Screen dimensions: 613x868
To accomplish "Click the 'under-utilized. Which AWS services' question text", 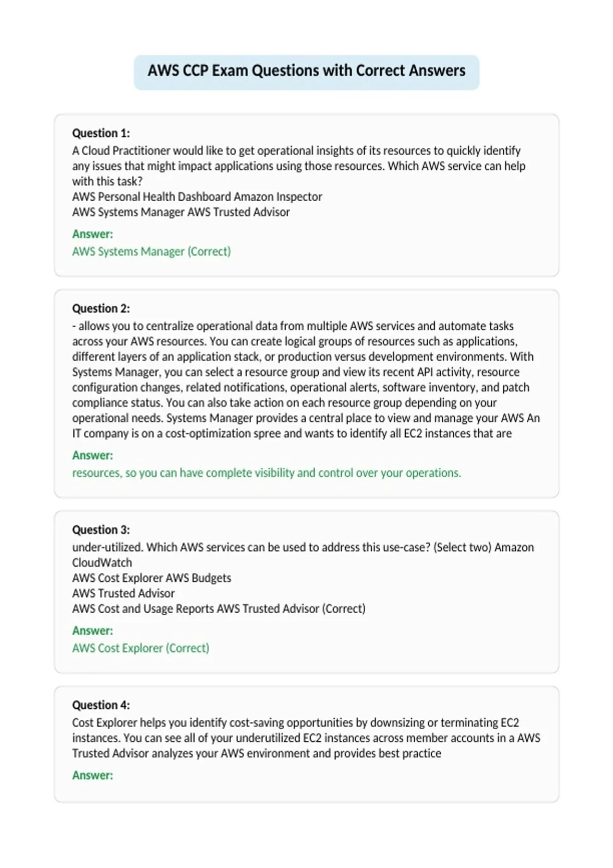I will [x=303, y=554].
